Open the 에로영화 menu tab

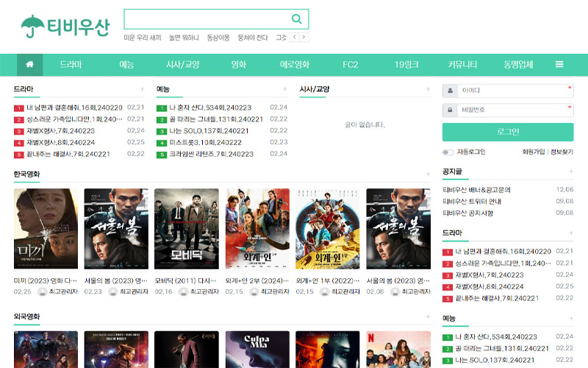[295, 64]
